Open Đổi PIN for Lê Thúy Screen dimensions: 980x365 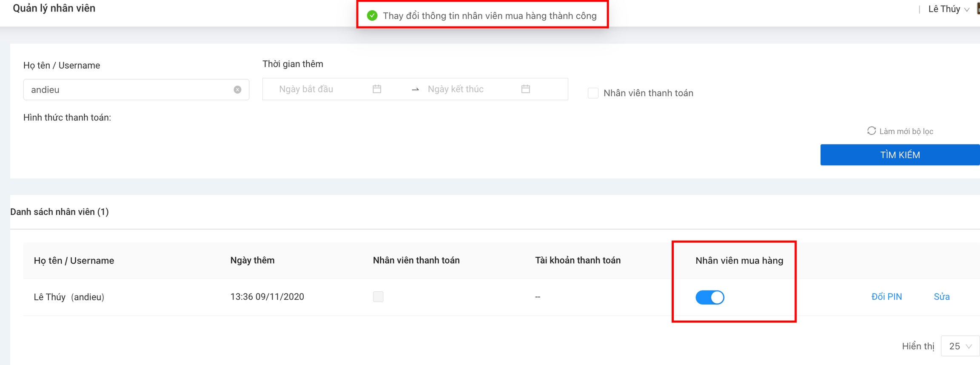click(886, 297)
